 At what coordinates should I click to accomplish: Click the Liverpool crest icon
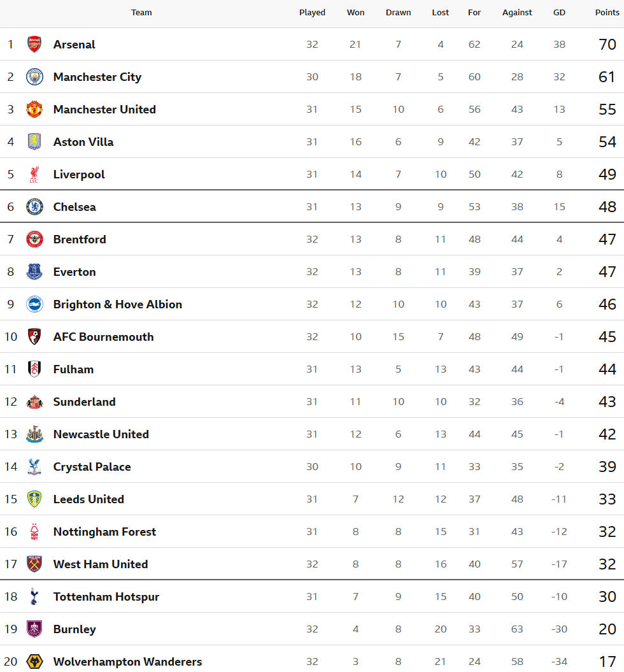coord(34,175)
